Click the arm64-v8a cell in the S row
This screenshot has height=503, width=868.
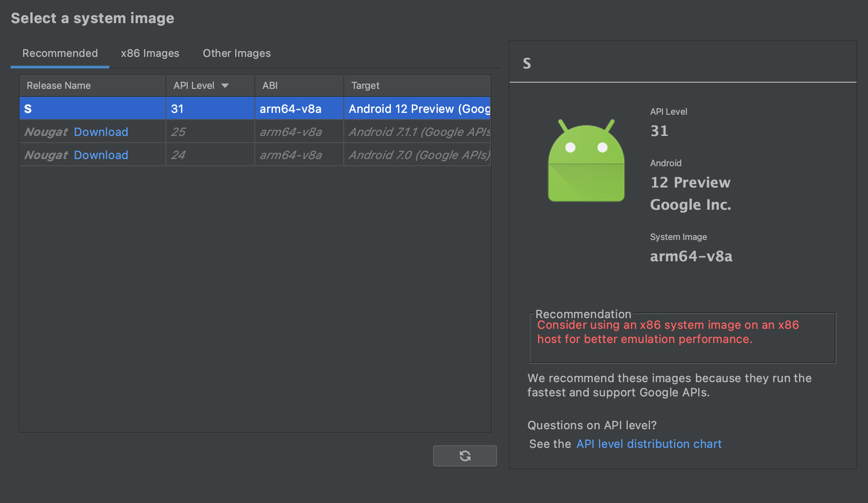click(x=299, y=108)
